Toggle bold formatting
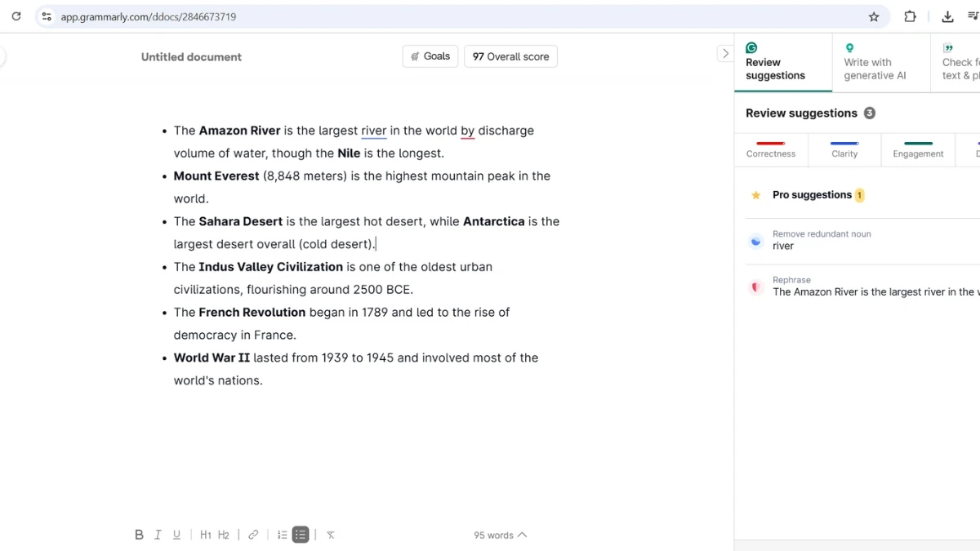980x551 pixels. click(139, 535)
